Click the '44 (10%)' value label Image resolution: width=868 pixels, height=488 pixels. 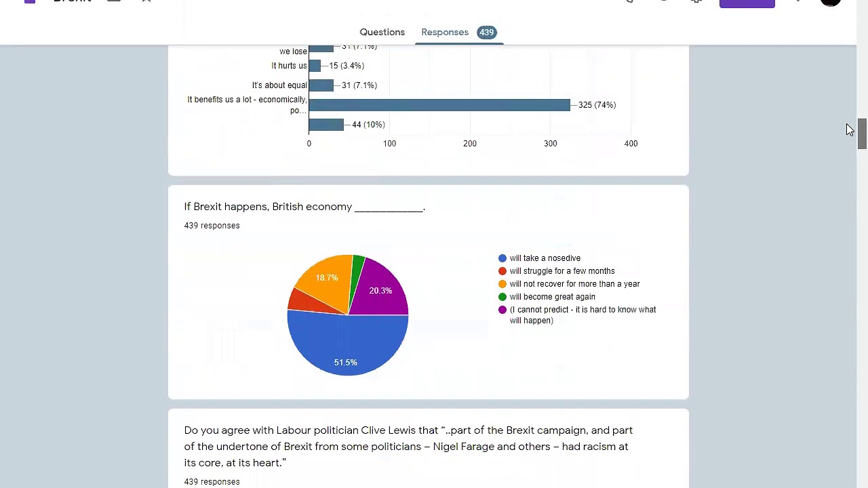click(368, 125)
